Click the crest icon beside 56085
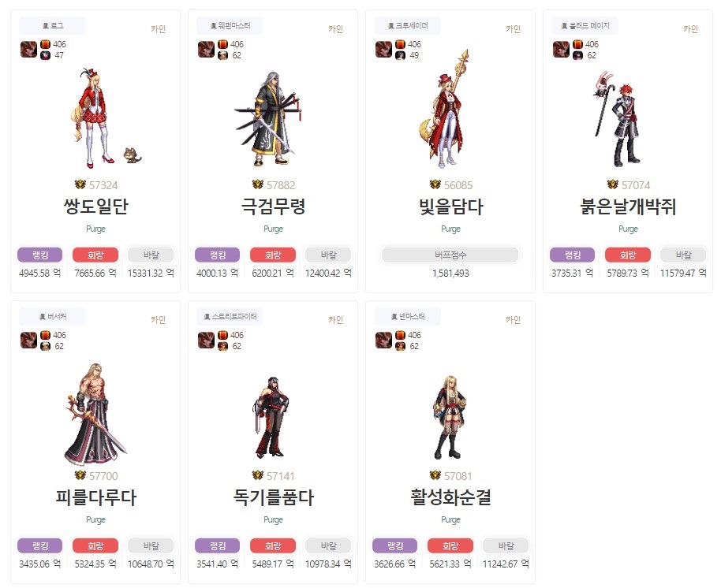The height and width of the screenshot is (588, 721). pos(435,184)
